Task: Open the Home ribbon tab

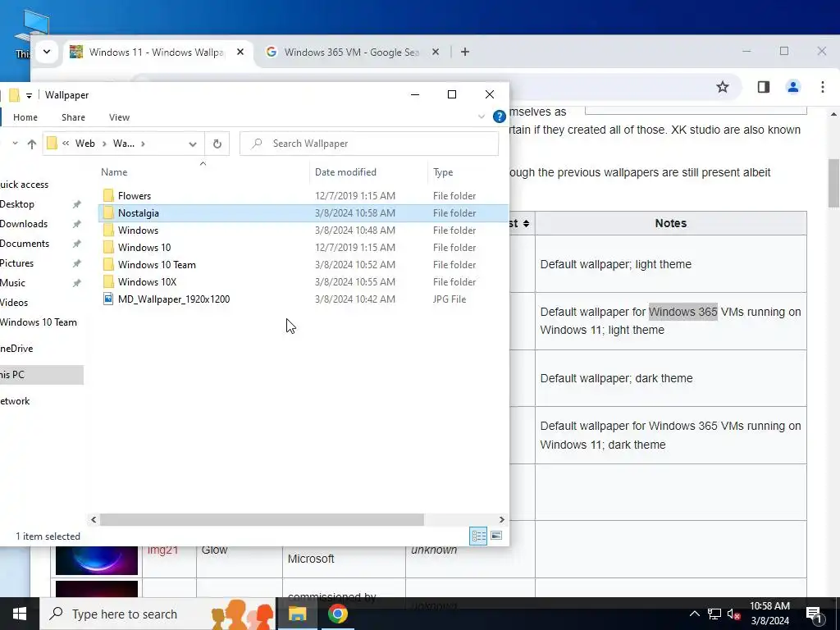Action: (x=25, y=117)
